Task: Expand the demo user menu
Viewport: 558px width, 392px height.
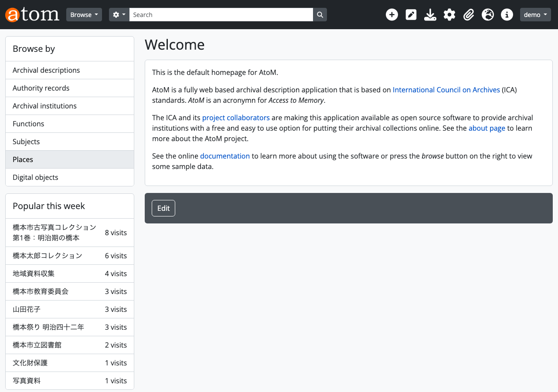Action: click(x=535, y=15)
